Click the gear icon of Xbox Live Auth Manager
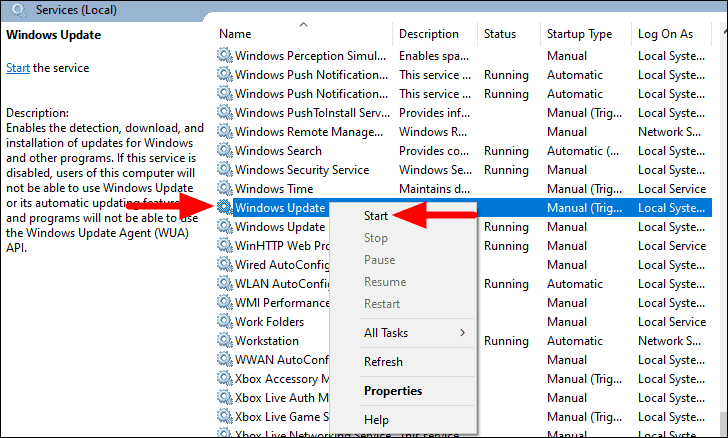 coord(225,398)
